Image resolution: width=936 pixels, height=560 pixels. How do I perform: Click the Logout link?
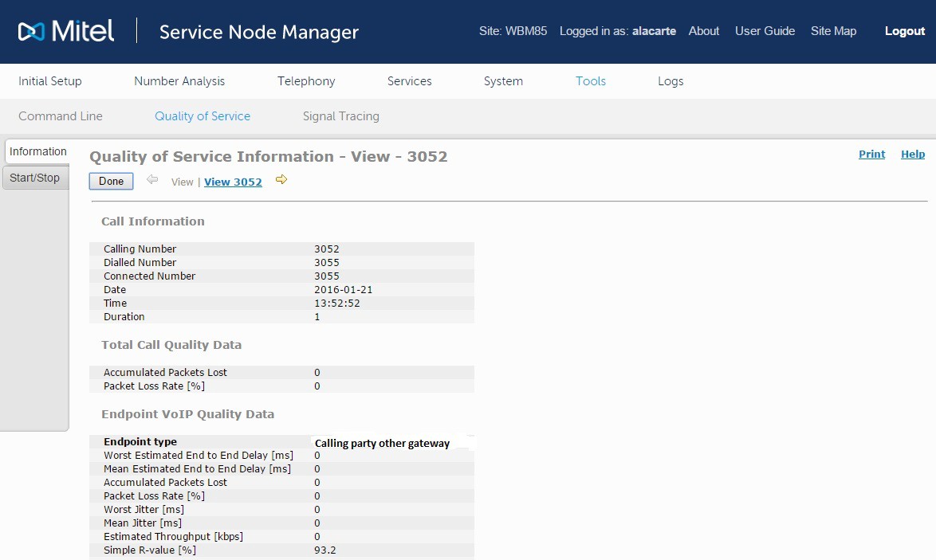click(904, 31)
